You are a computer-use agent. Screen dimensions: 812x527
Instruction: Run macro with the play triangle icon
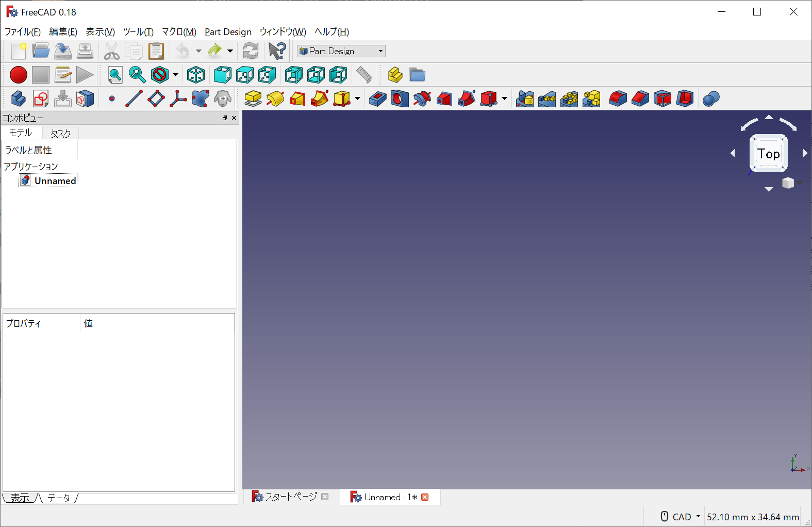tap(85, 75)
